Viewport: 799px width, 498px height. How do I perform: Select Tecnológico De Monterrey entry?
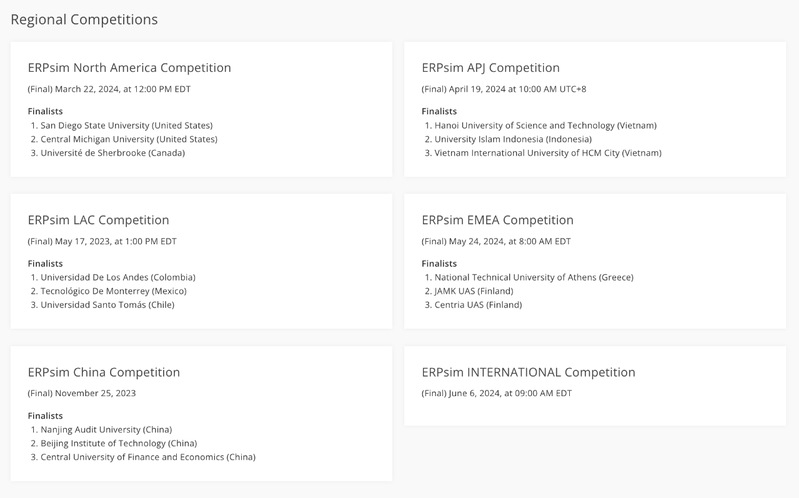point(113,291)
